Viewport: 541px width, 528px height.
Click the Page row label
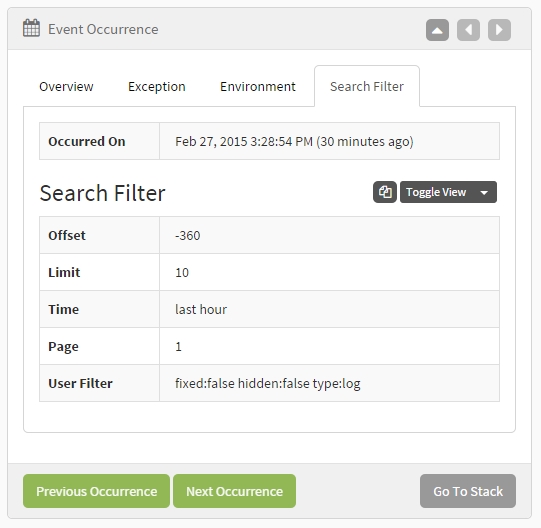pos(63,346)
